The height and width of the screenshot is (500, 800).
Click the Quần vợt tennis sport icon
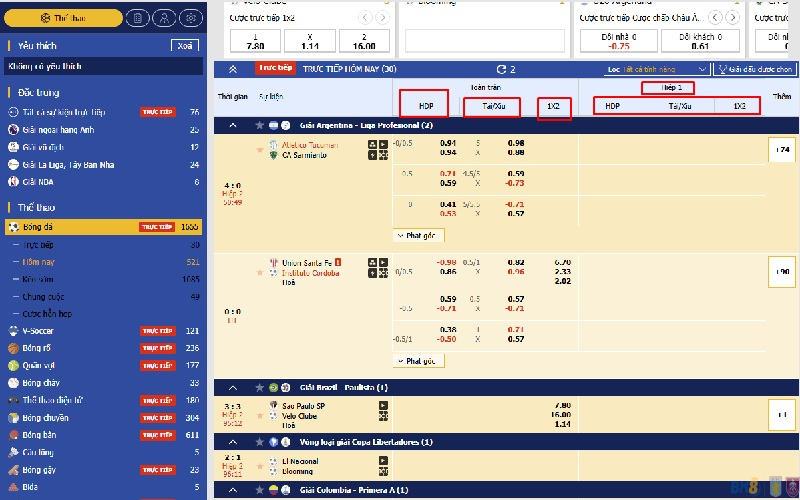coord(13,365)
